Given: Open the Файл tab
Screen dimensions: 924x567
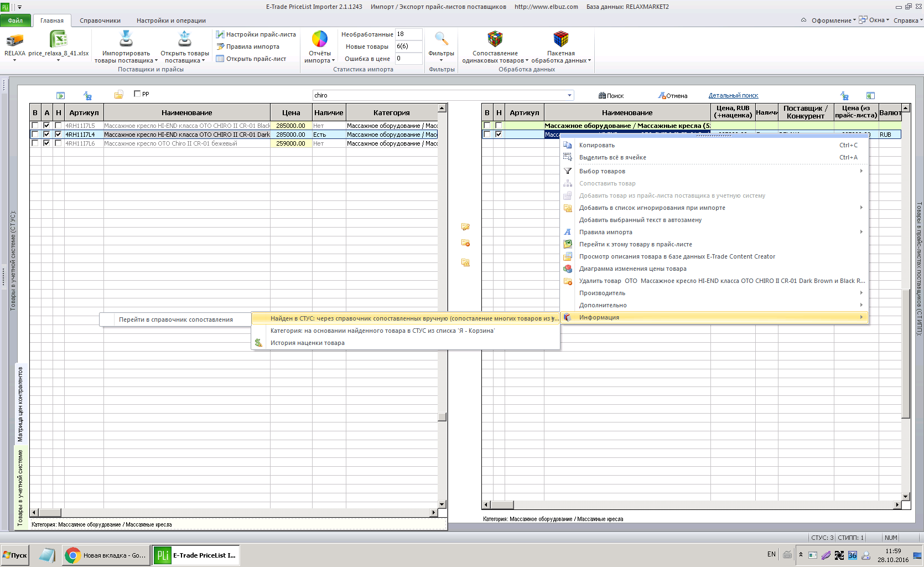Looking at the screenshot, I should 15,20.
